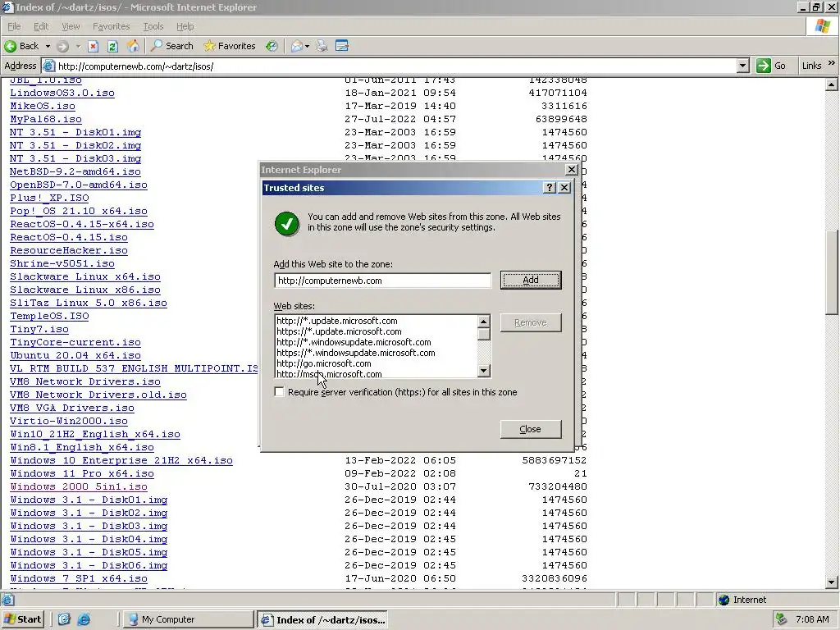Open the Help menu

click(x=185, y=26)
